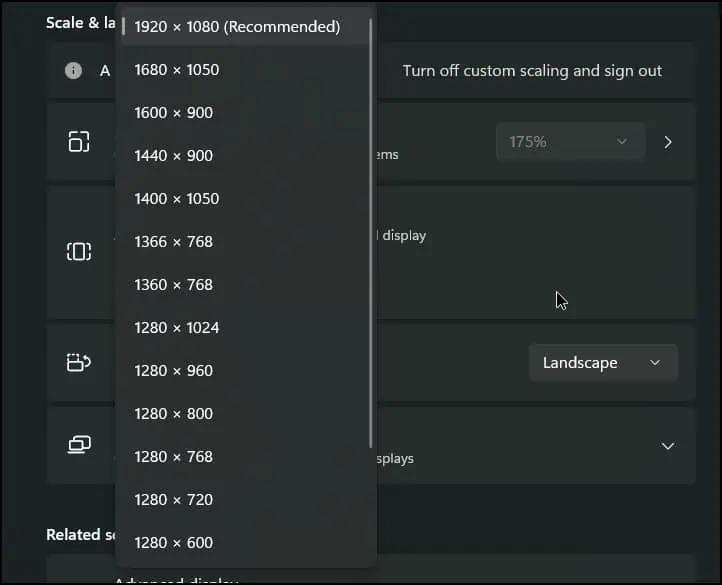This screenshot has height=585, width=722.
Task: Select the 1280 × 1024 entry
Action: click(177, 328)
